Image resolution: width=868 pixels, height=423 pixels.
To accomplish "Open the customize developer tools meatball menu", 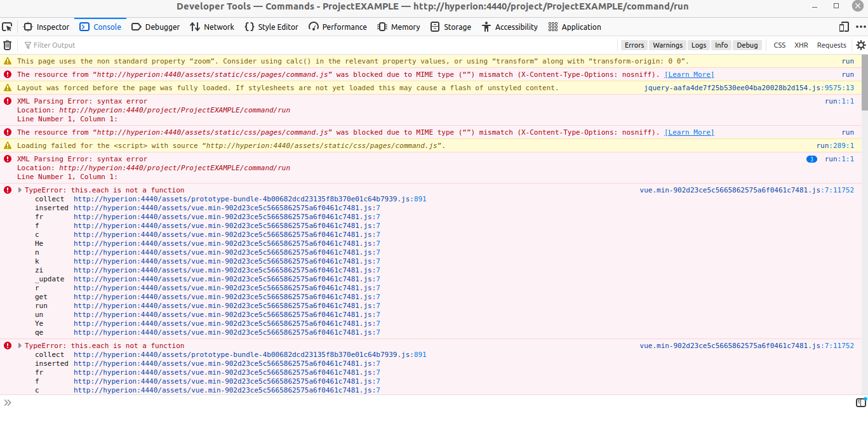I will pyautogui.click(x=860, y=27).
